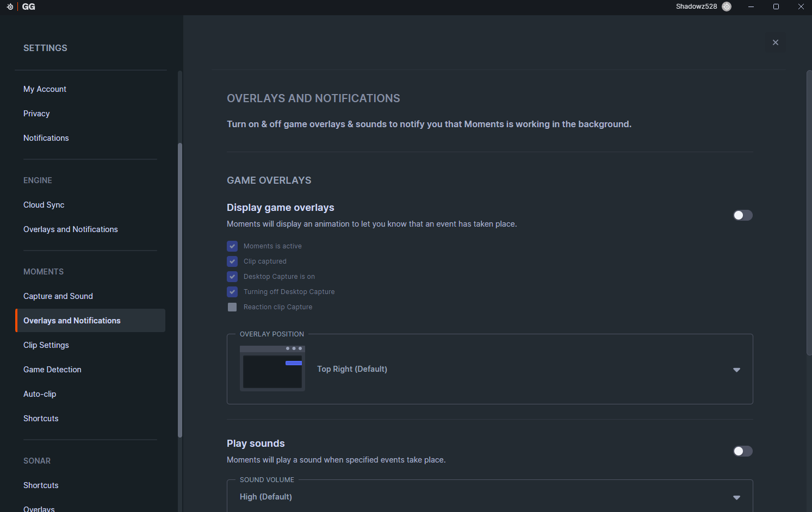Go to Privacy settings
The image size is (812, 512).
point(36,114)
